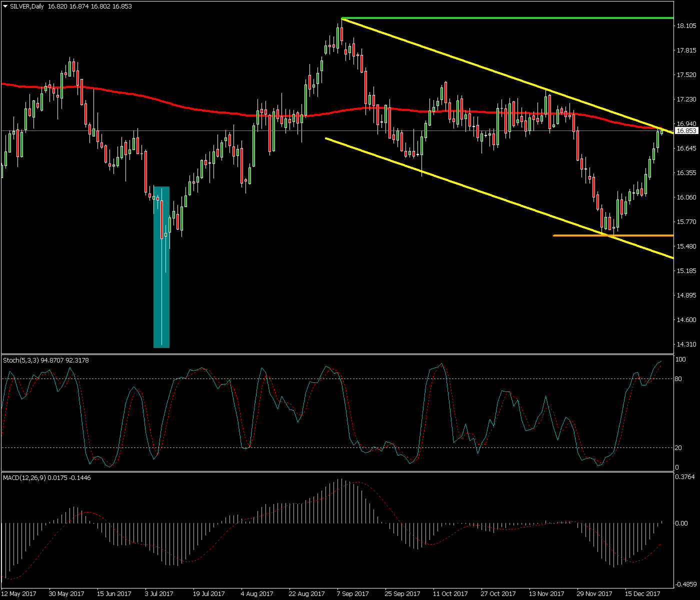Click the stochastic 80 level label
Screen dimensions: 700x600
678,378
